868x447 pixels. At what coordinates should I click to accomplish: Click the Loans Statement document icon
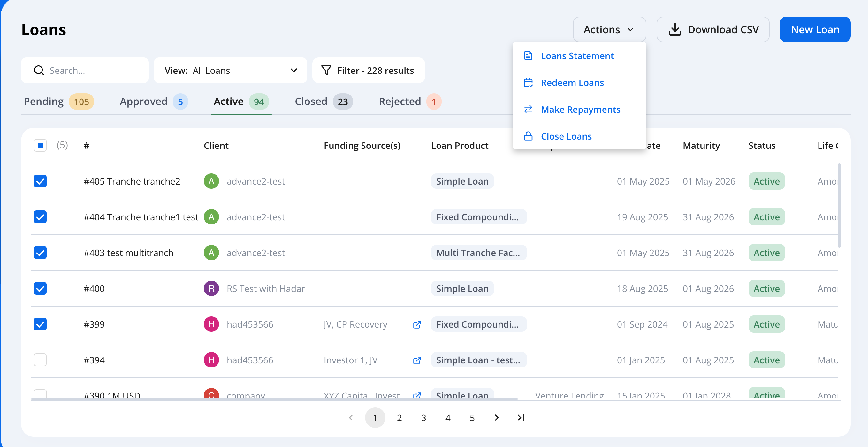coord(528,56)
